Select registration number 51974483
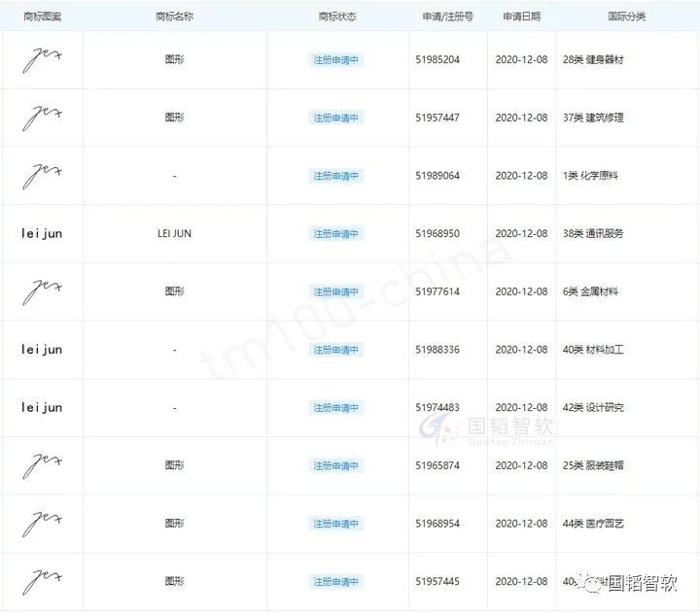 (x=437, y=407)
